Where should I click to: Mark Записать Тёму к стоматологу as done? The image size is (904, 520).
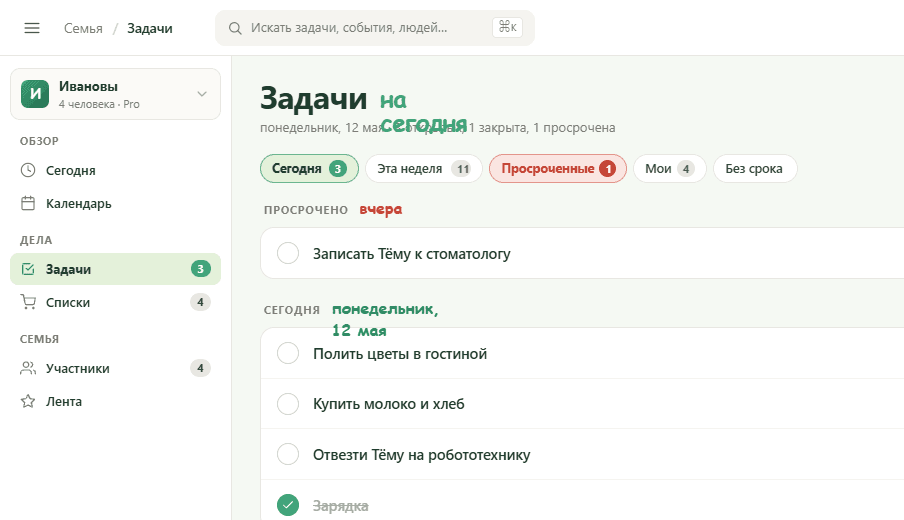288,253
